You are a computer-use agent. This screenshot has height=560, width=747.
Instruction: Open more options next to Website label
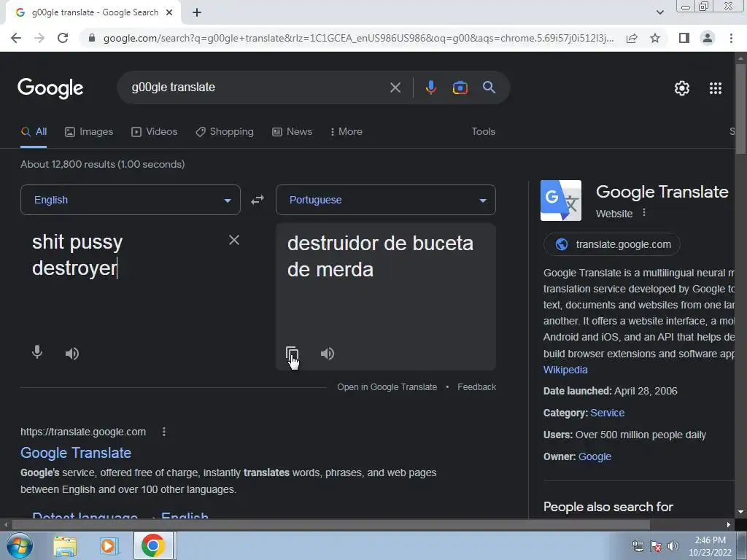tap(644, 212)
